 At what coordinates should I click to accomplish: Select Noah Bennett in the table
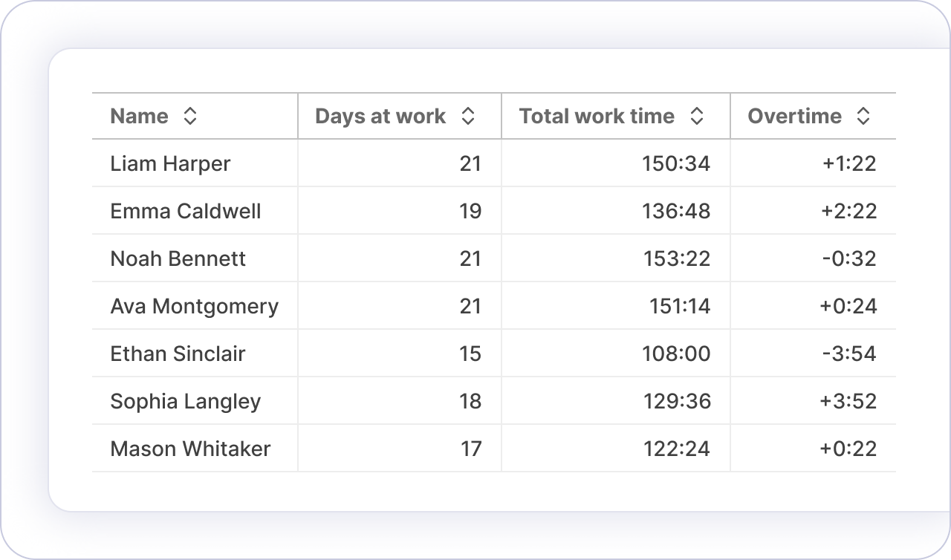tap(178, 258)
